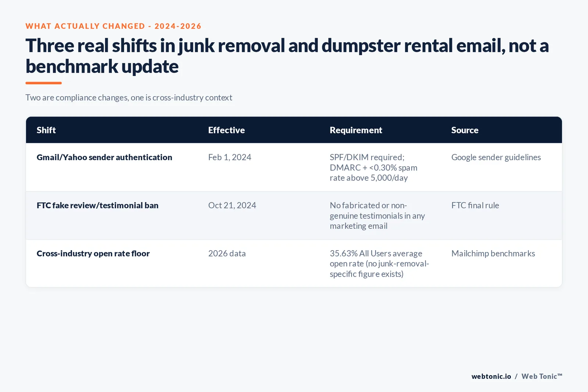
Task: Select 'Gmail/Yahoo sender authentication' row label
Action: [104, 157]
